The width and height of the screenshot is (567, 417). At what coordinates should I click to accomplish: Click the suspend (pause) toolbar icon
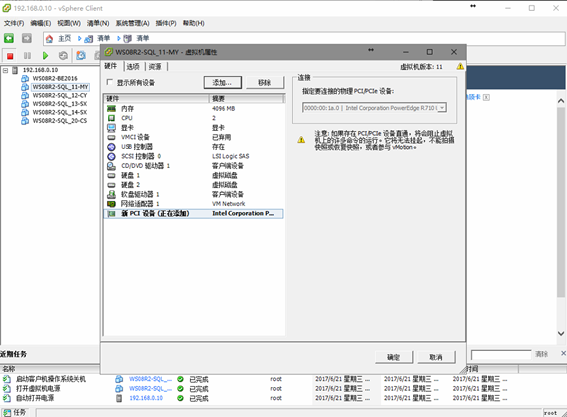pyautogui.click(x=27, y=56)
